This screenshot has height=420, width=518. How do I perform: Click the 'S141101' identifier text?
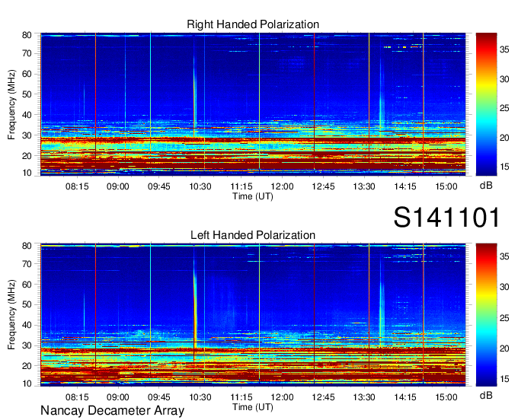pos(446,217)
